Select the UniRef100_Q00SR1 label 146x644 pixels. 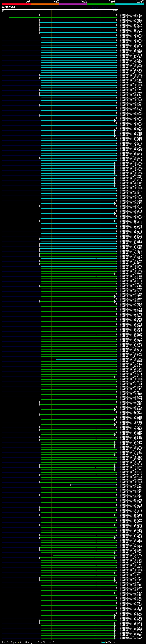(131, 253)
